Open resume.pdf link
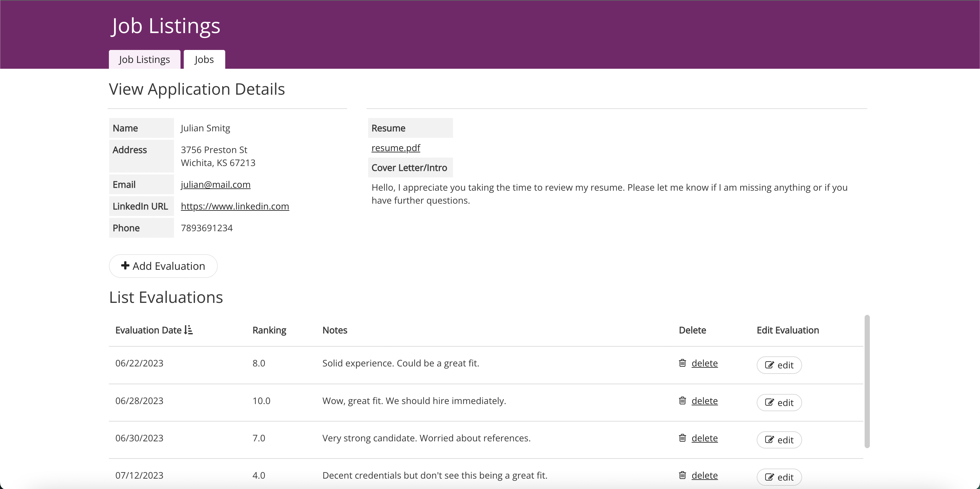This screenshot has width=980, height=489. click(x=396, y=148)
